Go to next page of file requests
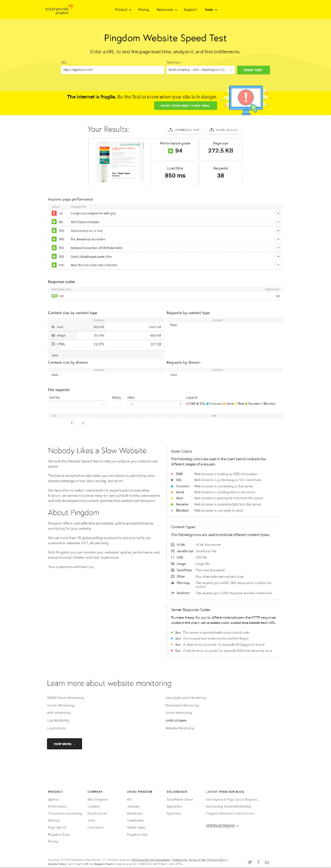Image resolution: width=331 pixels, height=868 pixels. click(82, 423)
